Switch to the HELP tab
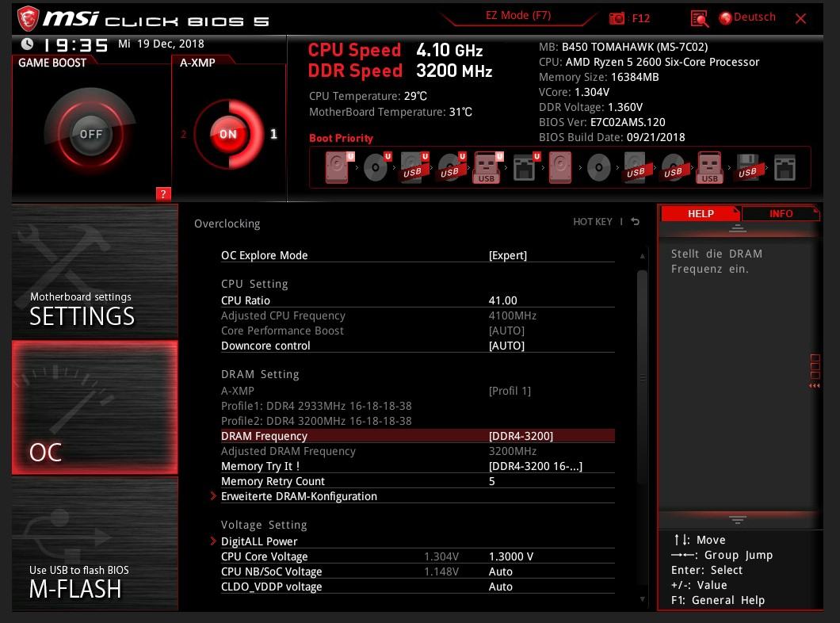The width and height of the screenshot is (840, 623). coord(701,214)
